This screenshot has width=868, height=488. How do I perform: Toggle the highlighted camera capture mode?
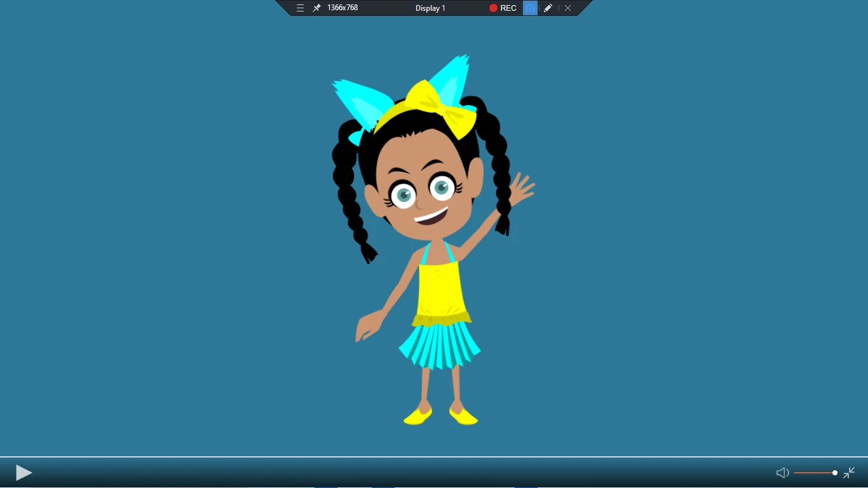530,8
